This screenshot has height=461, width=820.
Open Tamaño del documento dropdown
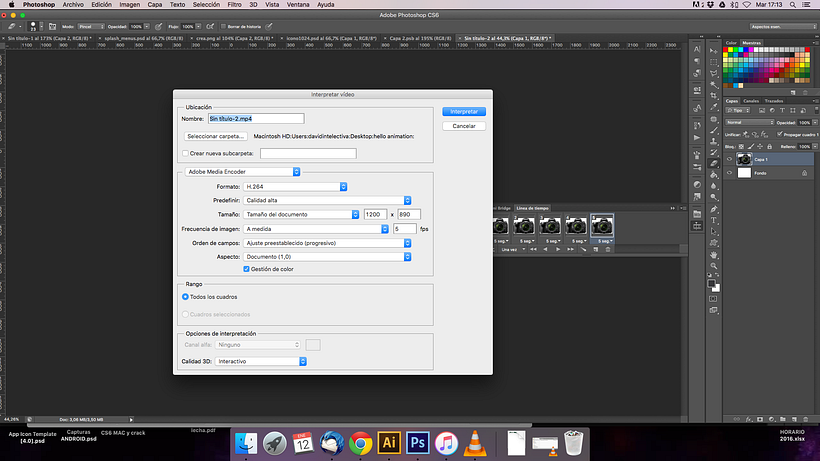click(301, 214)
